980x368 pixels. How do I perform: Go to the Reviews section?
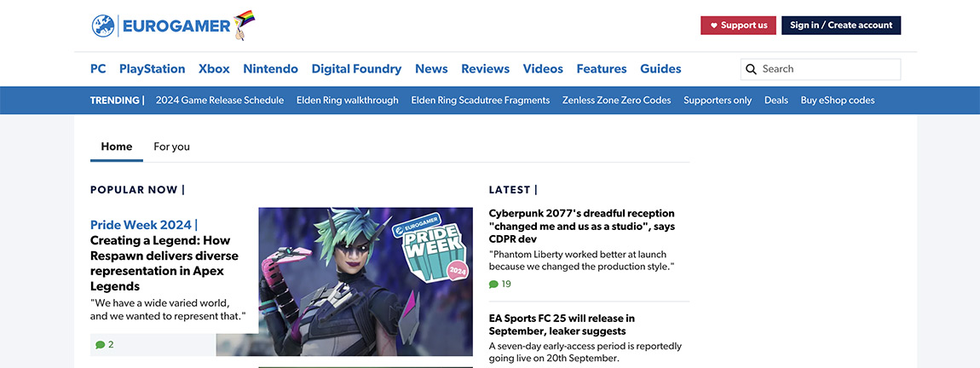tap(485, 69)
